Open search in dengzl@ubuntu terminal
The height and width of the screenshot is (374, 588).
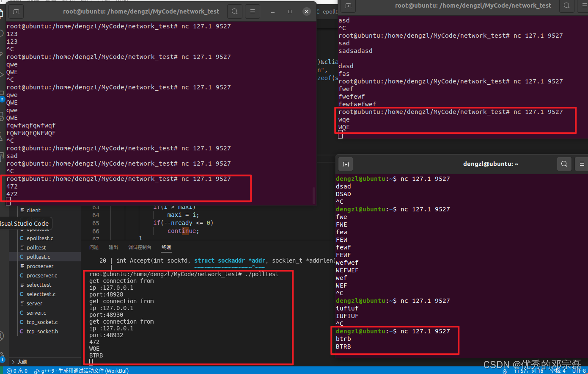point(564,164)
